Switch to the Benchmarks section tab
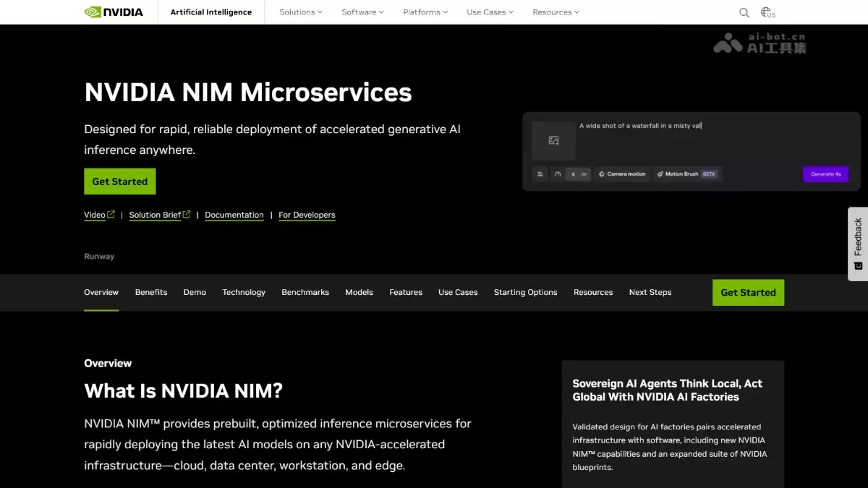868x488 pixels. point(305,292)
